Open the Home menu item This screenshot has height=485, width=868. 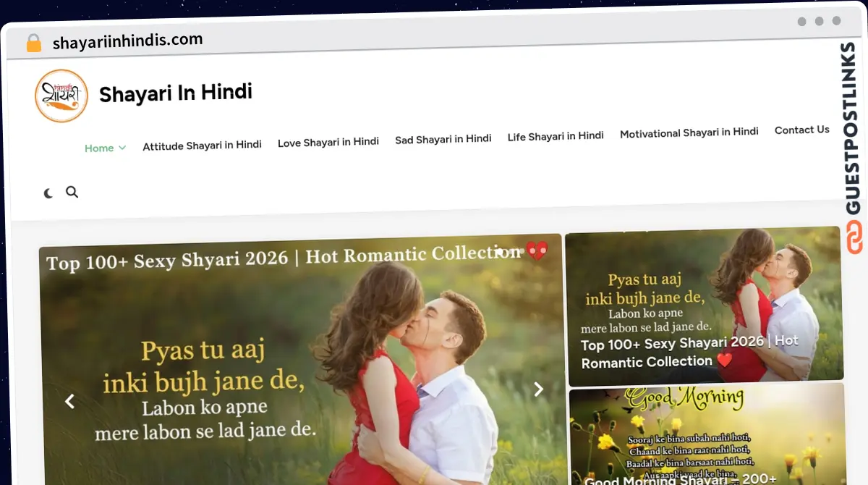pyautogui.click(x=99, y=148)
